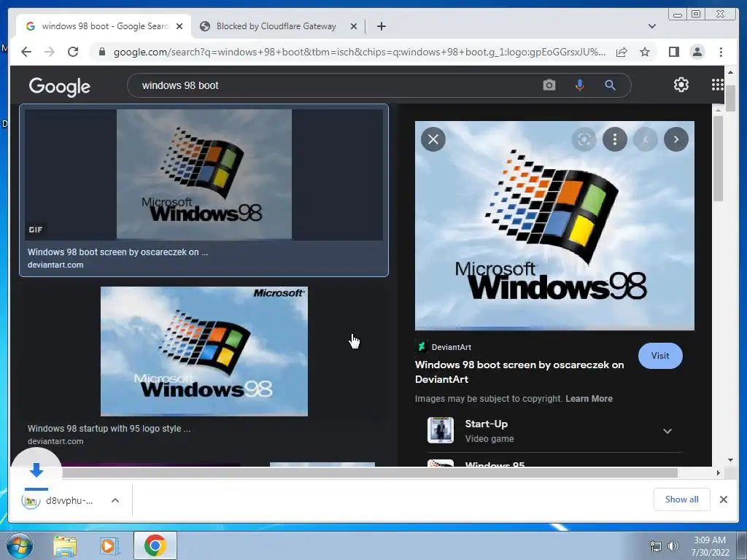747x560 pixels.
Task: Search inside image with Lens icon
Action: tap(584, 139)
